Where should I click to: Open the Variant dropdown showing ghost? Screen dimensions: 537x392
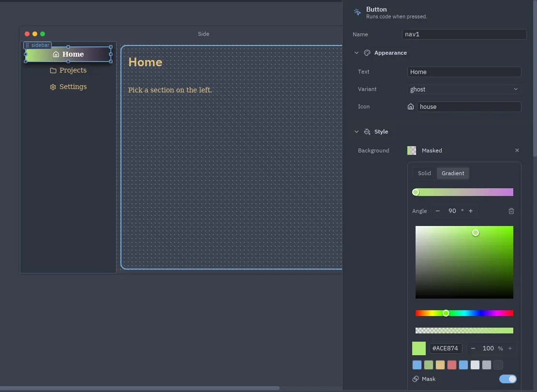click(x=464, y=90)
